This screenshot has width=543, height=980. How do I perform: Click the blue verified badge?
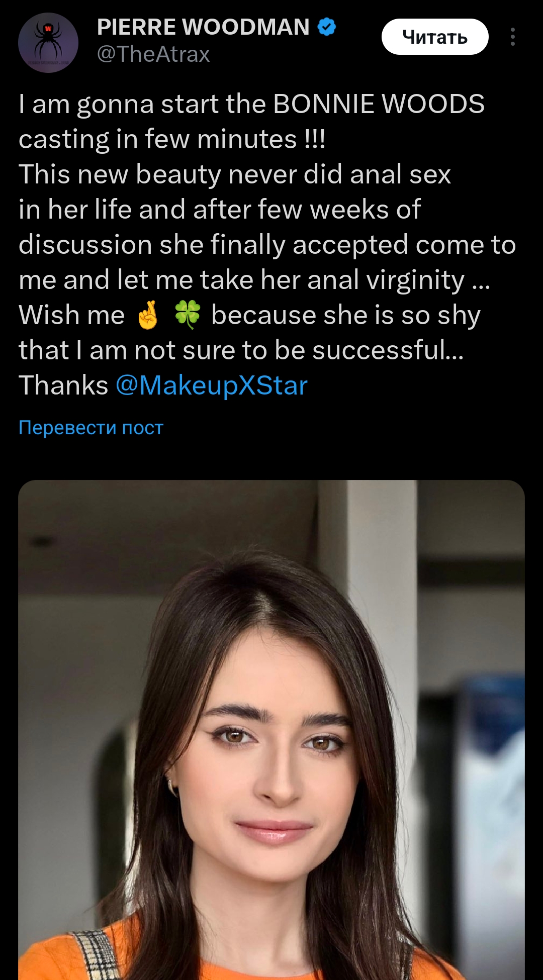[327, 27]
